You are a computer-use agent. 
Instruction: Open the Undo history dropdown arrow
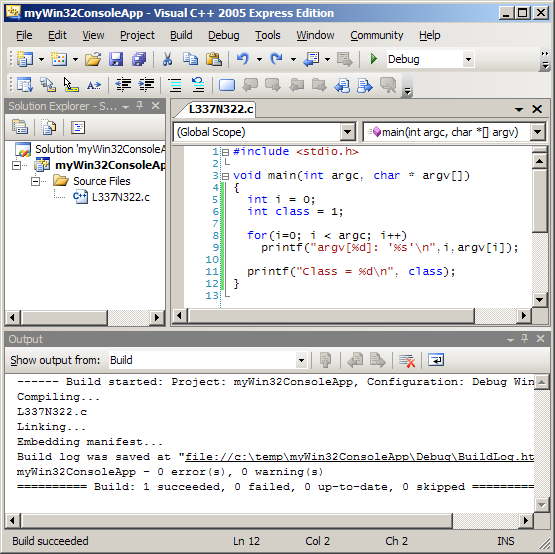pyautogui.click(x=259, y=59)
